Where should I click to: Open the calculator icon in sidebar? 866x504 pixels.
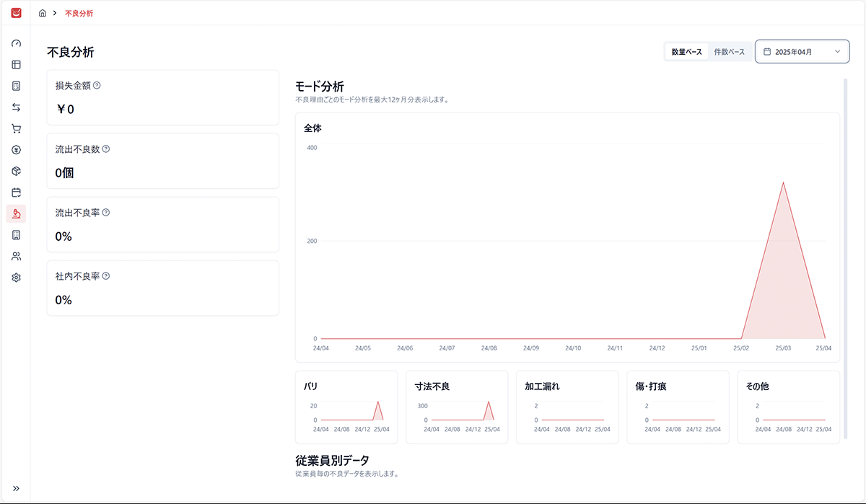tap(16, 86)
